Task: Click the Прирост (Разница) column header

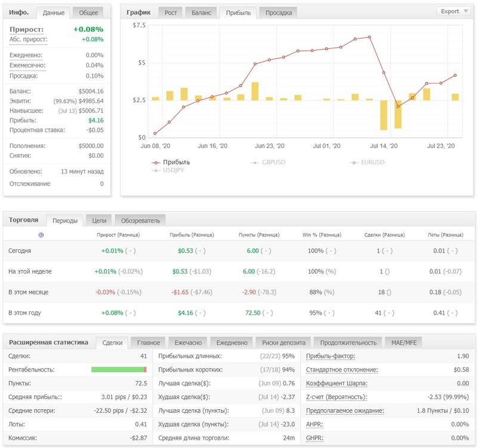Action: tap(118, 235)
